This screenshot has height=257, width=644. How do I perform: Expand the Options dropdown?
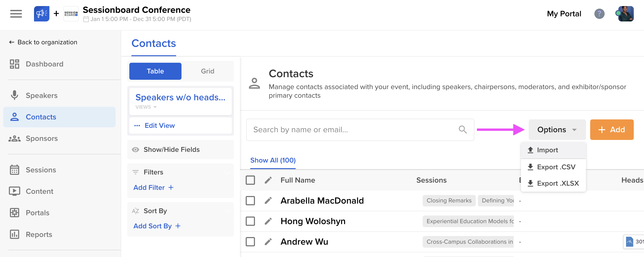(557, 130)
